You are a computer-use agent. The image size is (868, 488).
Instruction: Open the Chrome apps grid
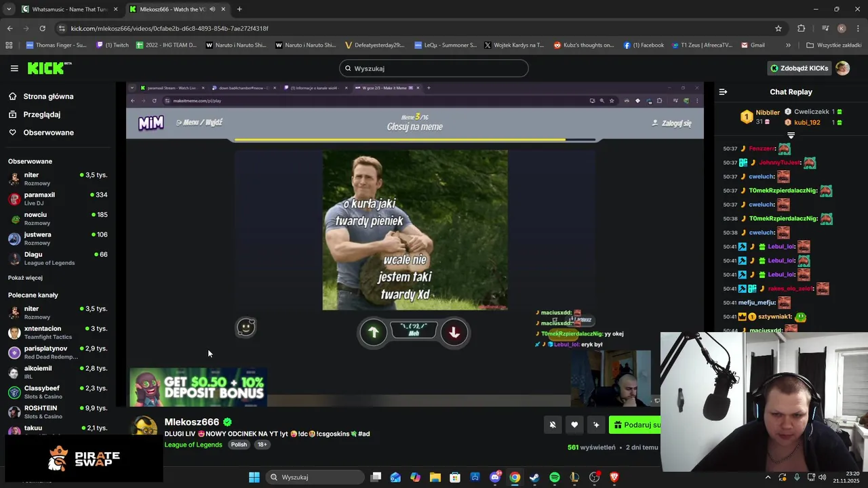point(9,45)
